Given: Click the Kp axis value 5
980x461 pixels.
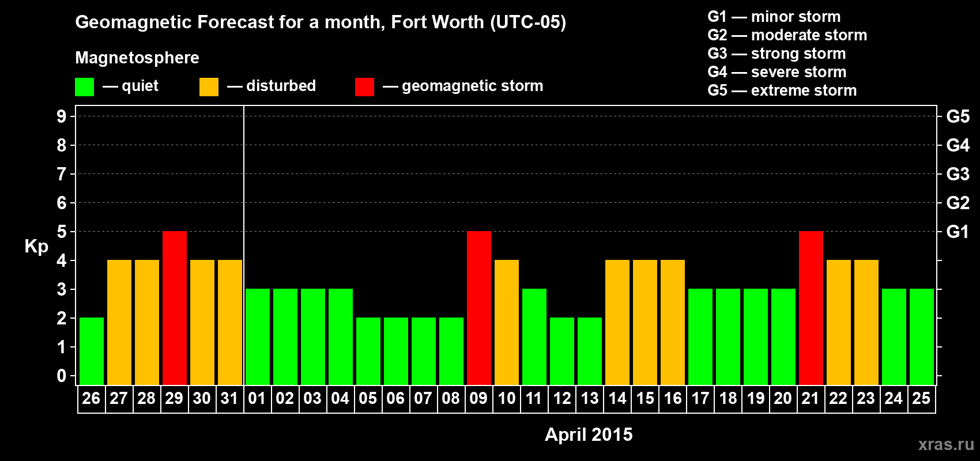Looking at the screenshot, I should pyautogui.click(x=62, y=232).
